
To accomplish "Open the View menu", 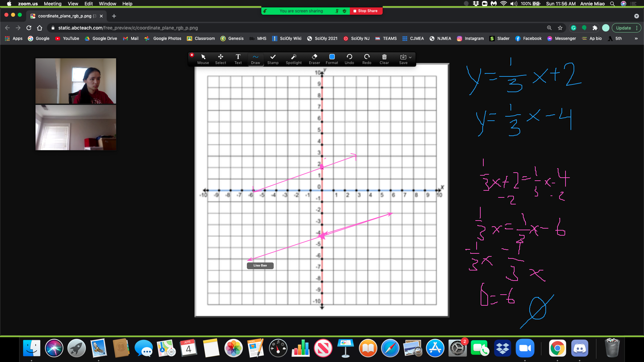I will (73, 4).
